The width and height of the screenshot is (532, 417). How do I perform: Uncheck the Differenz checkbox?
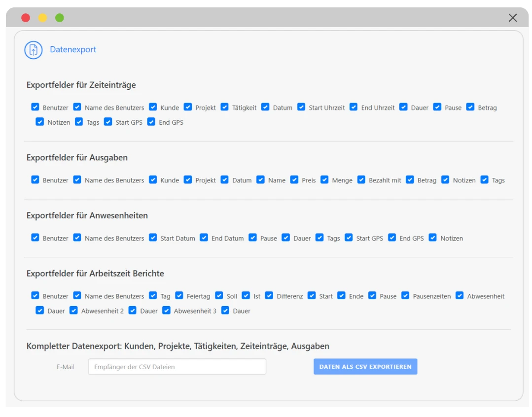click(269, 296)
